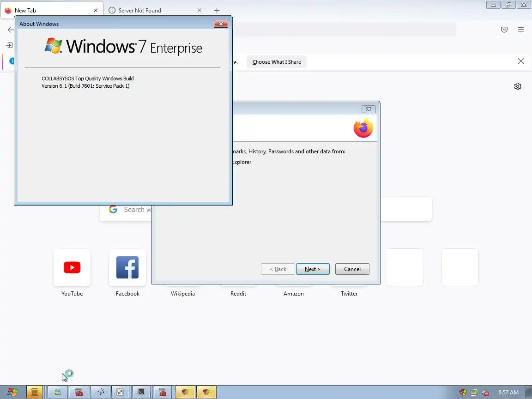Open the Facebook shortcut tile

click(x=127, y=267)
